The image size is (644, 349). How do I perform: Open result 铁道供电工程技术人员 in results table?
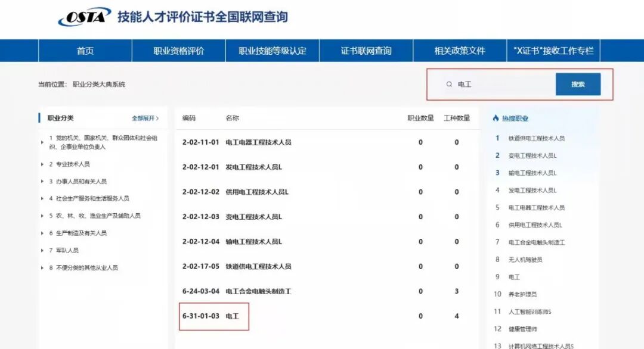[x=258, y=267]
